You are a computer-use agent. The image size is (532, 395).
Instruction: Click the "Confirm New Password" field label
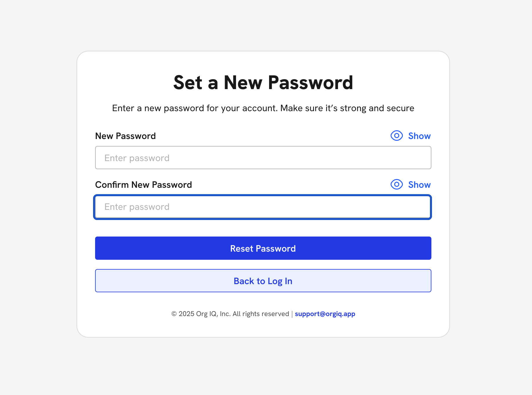click(144, 185)
